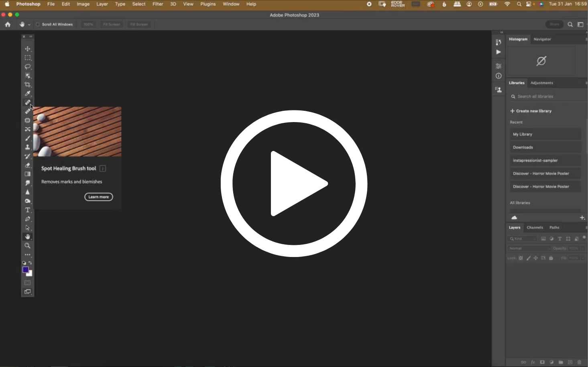Image resolution: width=588 pixels, height=367 pixels.
Task: Open Edit Toolbar three-dots menu
Action: (27, 255)
